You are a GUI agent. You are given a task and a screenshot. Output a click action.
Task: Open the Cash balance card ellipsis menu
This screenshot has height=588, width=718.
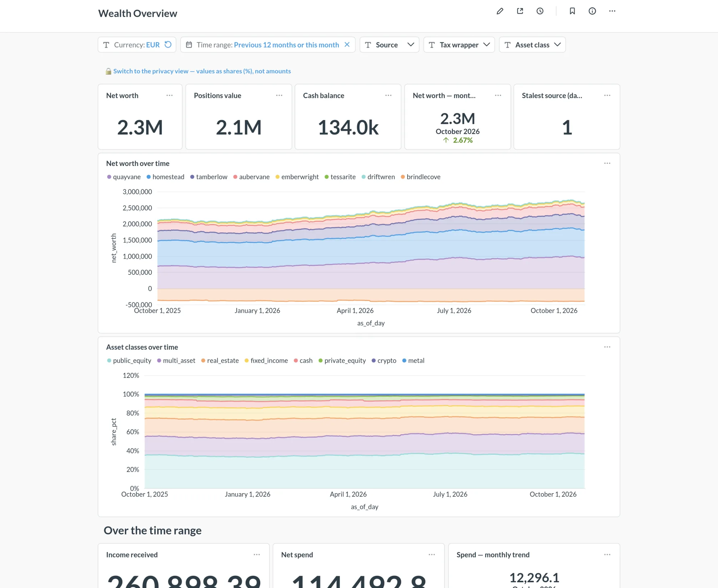(388, 96)
